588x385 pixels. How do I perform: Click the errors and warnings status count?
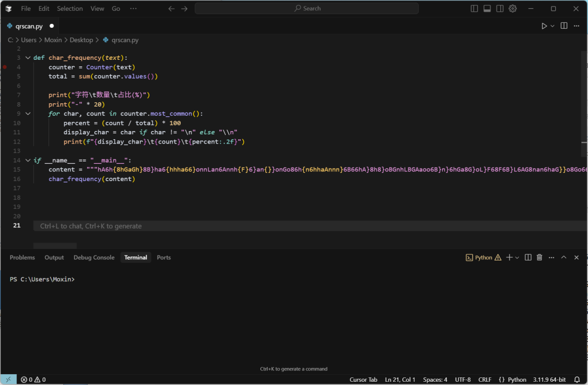pyautogui.click(x=33, y=380)
